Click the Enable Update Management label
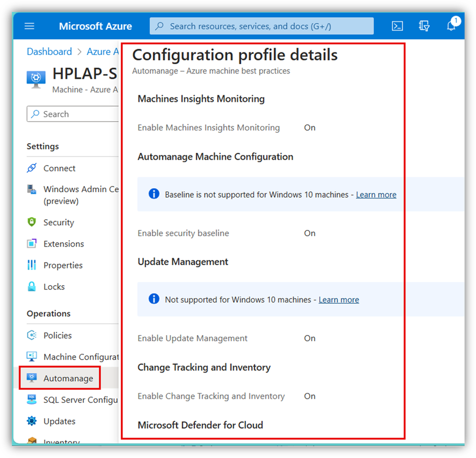Screen dimensions: 476x458 (x=192, y=338)
